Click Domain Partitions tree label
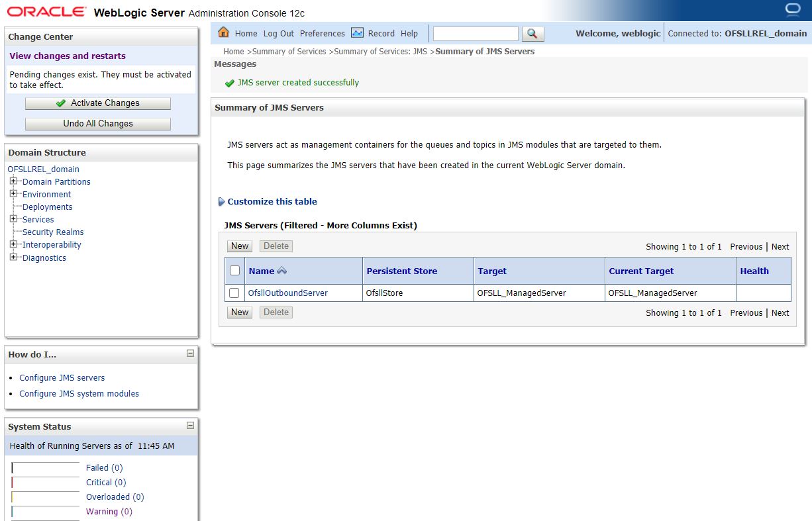 click(56, 182)
